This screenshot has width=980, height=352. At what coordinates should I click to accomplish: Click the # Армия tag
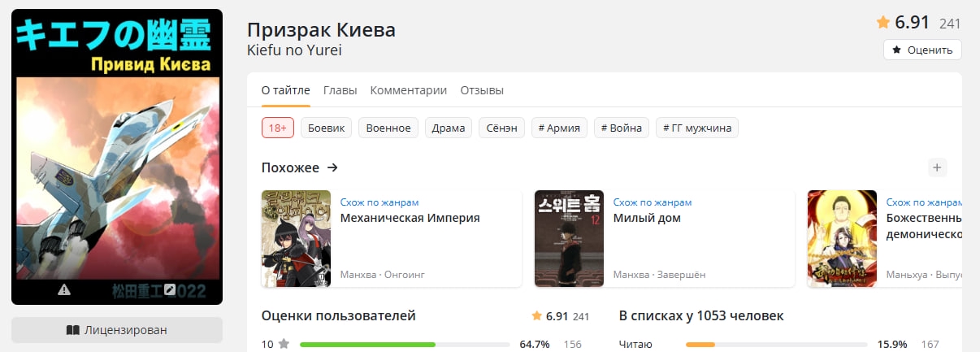point(560,128)
